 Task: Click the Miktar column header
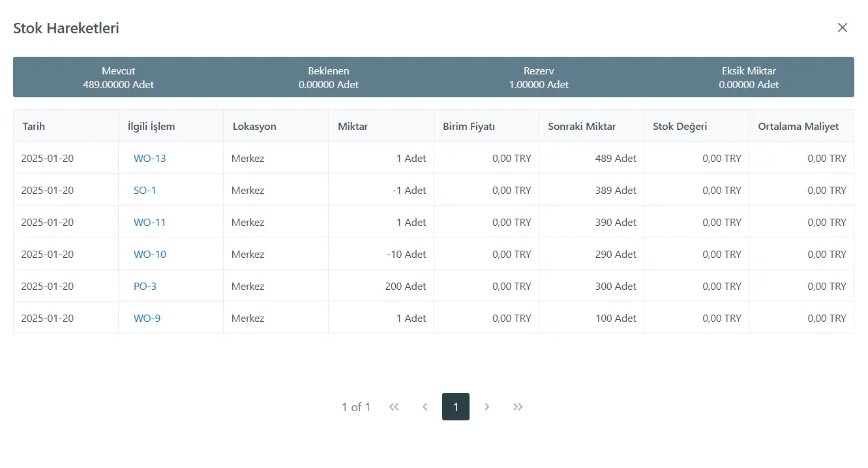click(x=382, y=126)
